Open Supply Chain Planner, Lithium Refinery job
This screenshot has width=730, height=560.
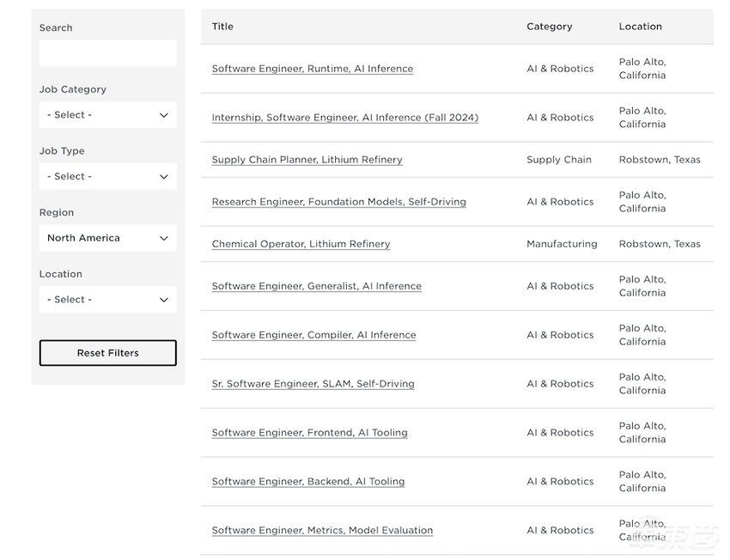pyautogui.click(x=307, y=160)
